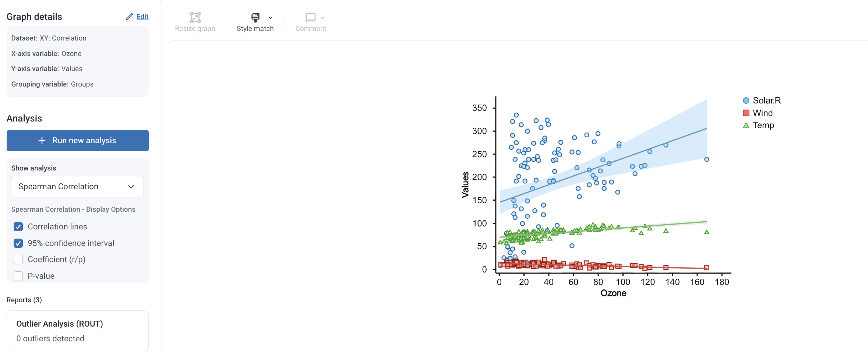868x352 pixels.
Task: Tick the P-value checkbox
Action: pyautogui.click(x=18, y=276)
